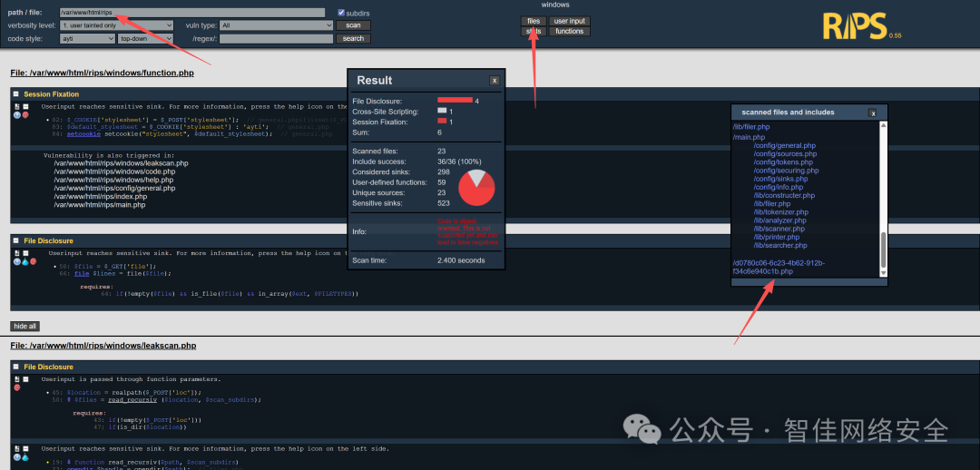Open the vuln type dropdown

276,25
